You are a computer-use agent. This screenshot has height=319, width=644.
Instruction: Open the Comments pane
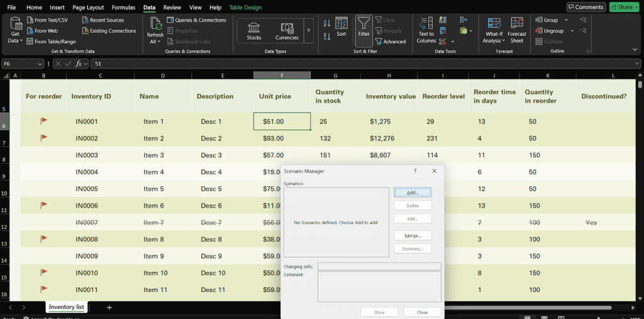click(x=586, y=7)
